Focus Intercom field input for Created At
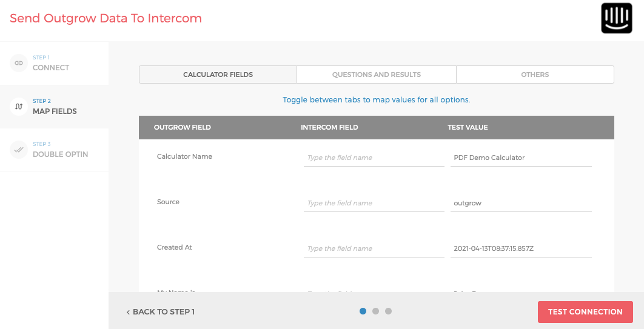This screenshot has height=329, width=644. point(374,249)
